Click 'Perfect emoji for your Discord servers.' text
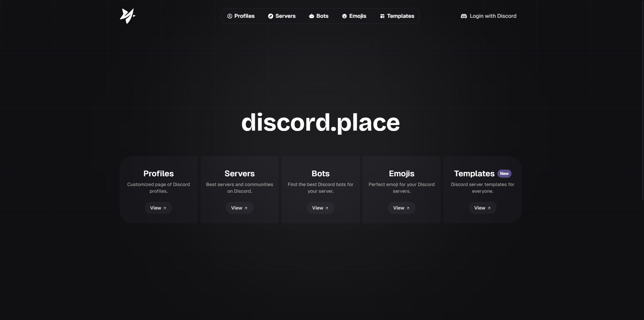This screenshot has width=644, height=320. [401, 188]
